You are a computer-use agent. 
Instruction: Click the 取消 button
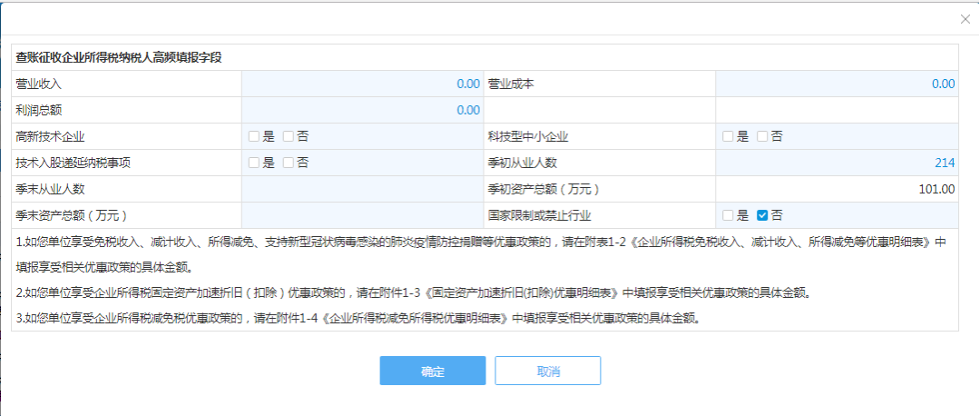(548, 371)
